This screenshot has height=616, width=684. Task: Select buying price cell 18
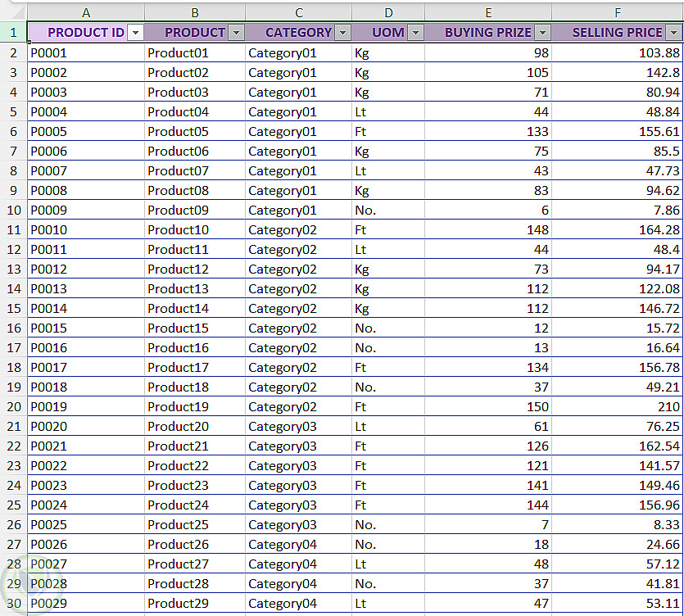coord(488,545)
